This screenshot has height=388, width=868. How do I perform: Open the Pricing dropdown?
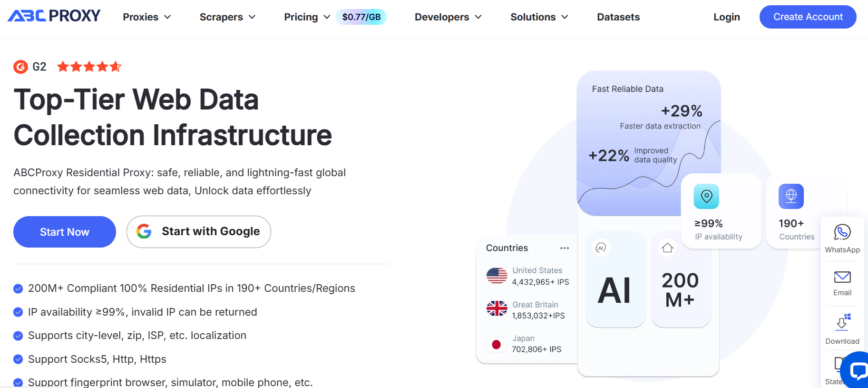pyautogui.click(x=307, y=17)
